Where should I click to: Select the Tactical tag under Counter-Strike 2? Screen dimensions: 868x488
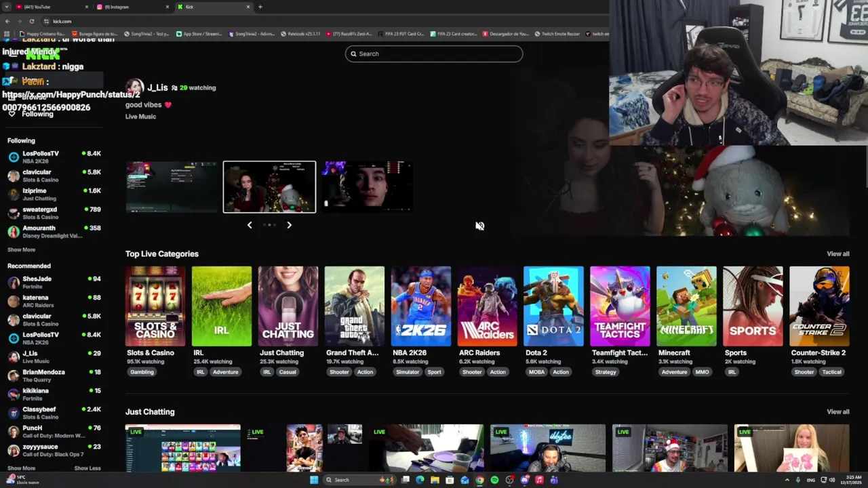point(831,372)
